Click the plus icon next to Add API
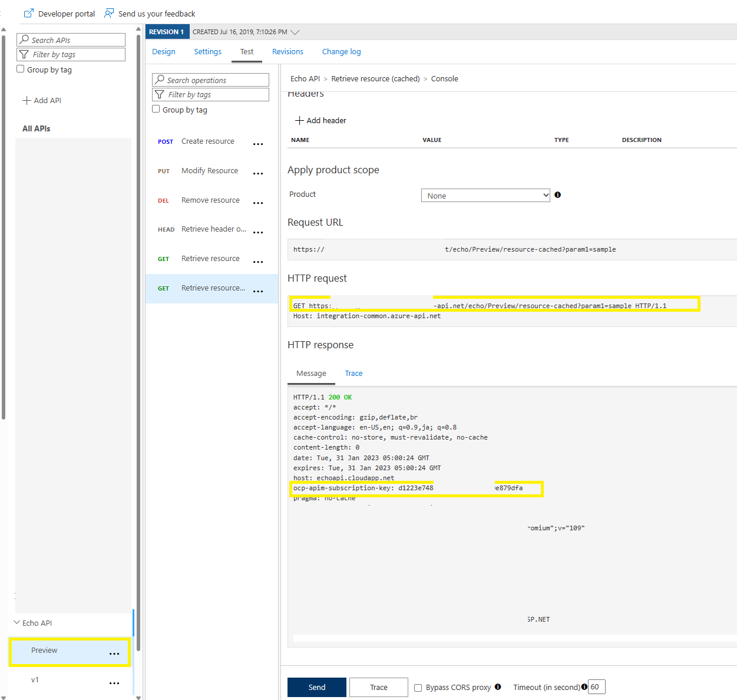737x700 pixels. click(27, 100)
